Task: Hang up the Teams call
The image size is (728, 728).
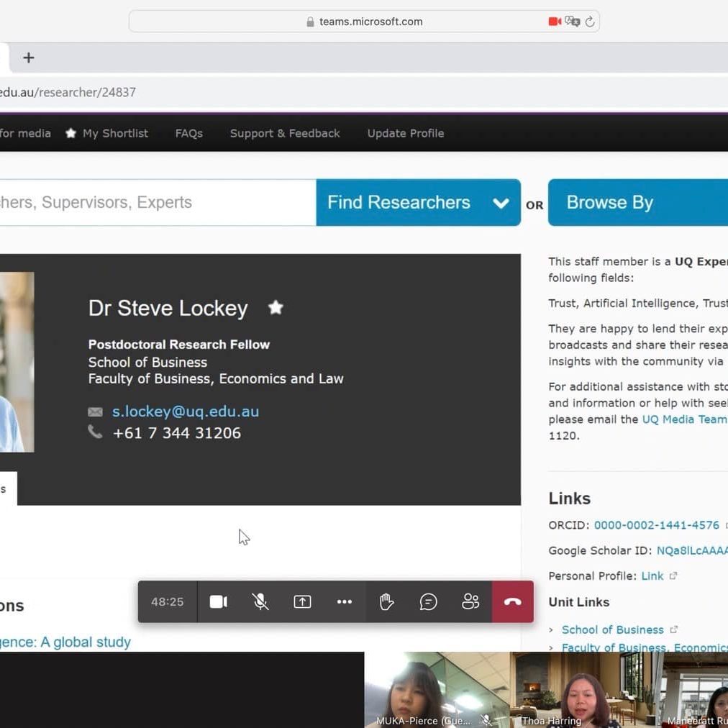Action: coord(512,601)
